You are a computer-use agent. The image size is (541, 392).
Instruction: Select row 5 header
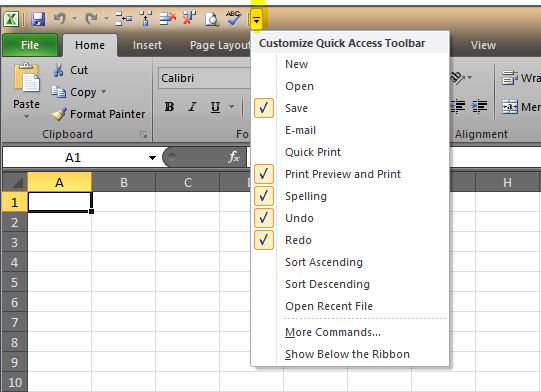[x=14, y=282]
